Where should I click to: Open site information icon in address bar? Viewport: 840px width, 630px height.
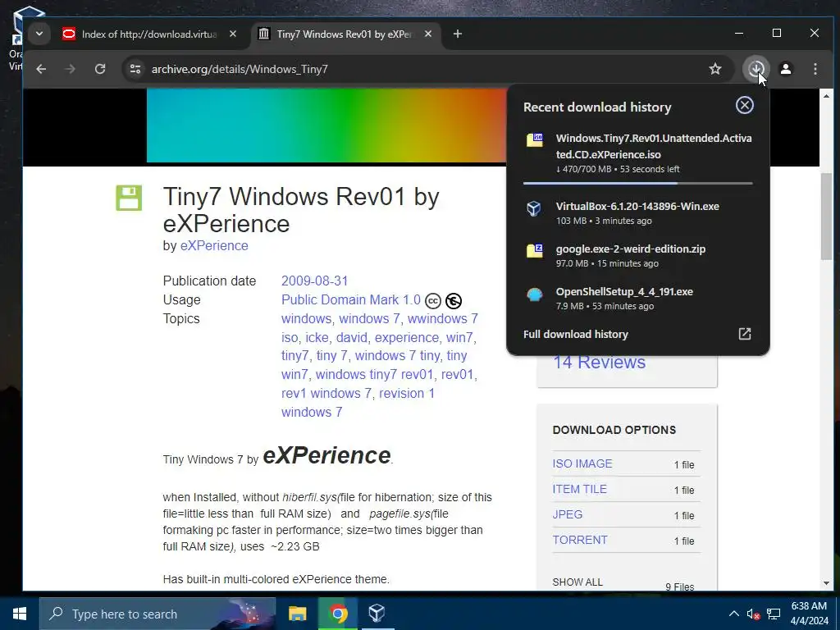(135, 69)
